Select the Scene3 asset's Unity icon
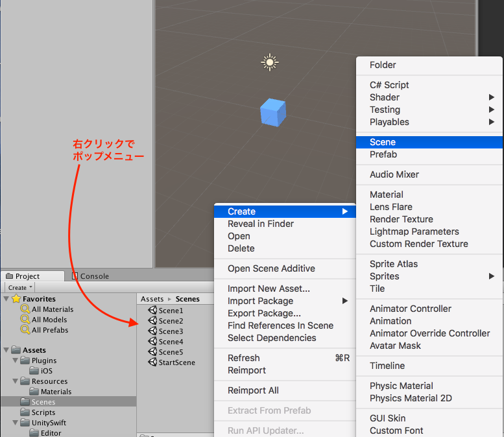The width and height of the screenshot is (504, 437). (x=152, y=331)
